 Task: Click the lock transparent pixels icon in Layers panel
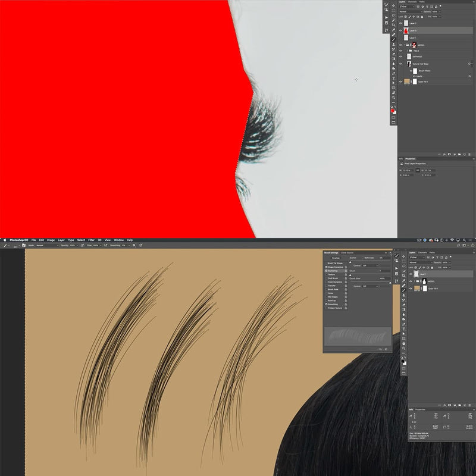click(x=405, y=17)
